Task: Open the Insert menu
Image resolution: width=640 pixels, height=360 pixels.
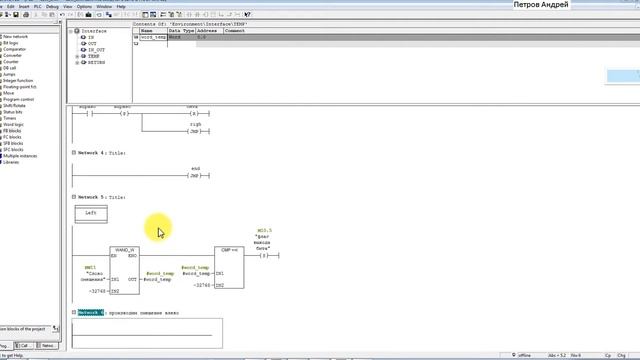Action: (x=24, y=7)
